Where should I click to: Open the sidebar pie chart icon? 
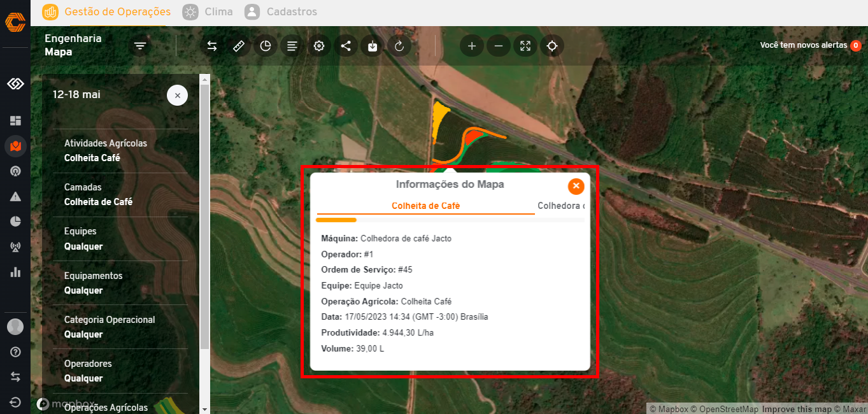click(15, 221)
